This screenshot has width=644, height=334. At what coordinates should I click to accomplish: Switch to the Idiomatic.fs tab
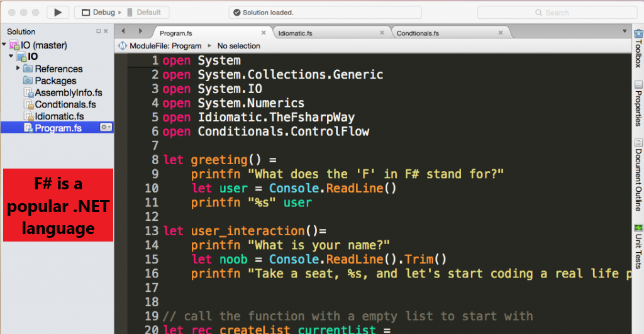tap(295, 33)
